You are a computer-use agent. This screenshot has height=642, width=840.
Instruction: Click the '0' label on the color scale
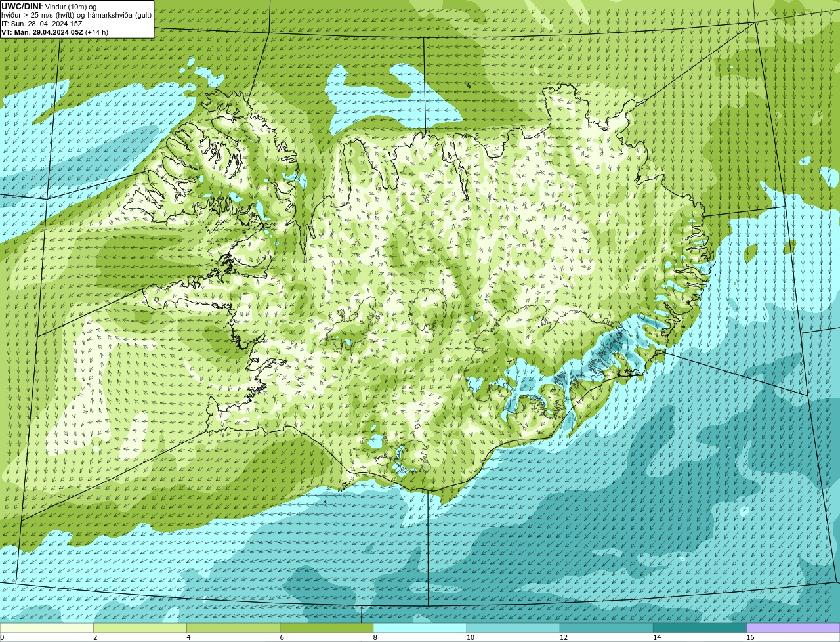pos(2,637)
